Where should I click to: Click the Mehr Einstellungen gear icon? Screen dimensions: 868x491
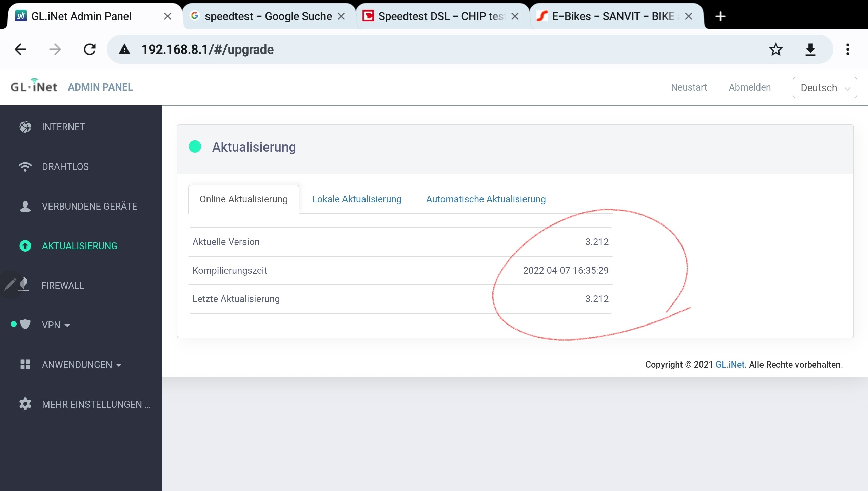[x=25, y=404]
